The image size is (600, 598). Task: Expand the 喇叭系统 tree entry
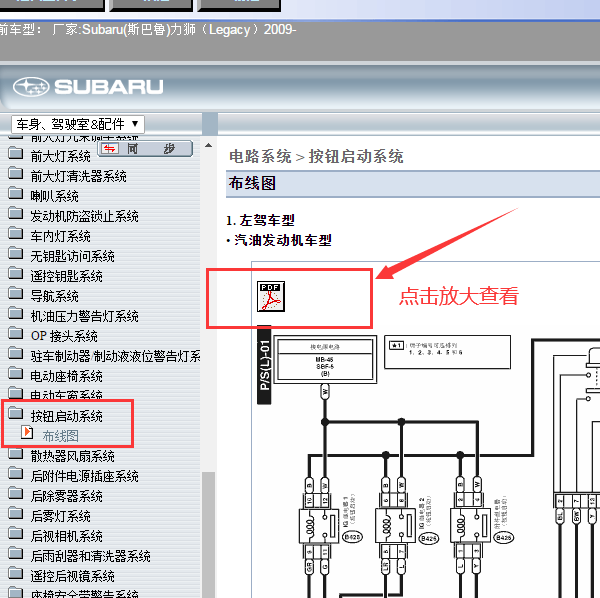(54, 196)
